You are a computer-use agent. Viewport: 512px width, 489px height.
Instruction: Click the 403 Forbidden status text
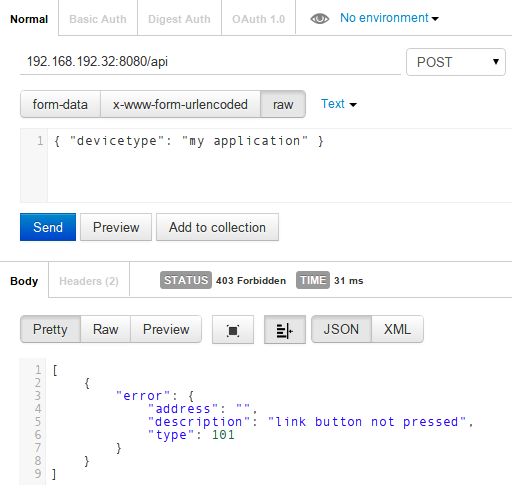[x=251, y=281]
